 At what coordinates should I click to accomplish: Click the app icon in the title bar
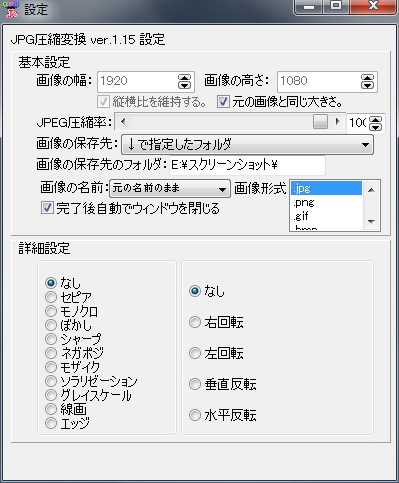pos(11,9)
